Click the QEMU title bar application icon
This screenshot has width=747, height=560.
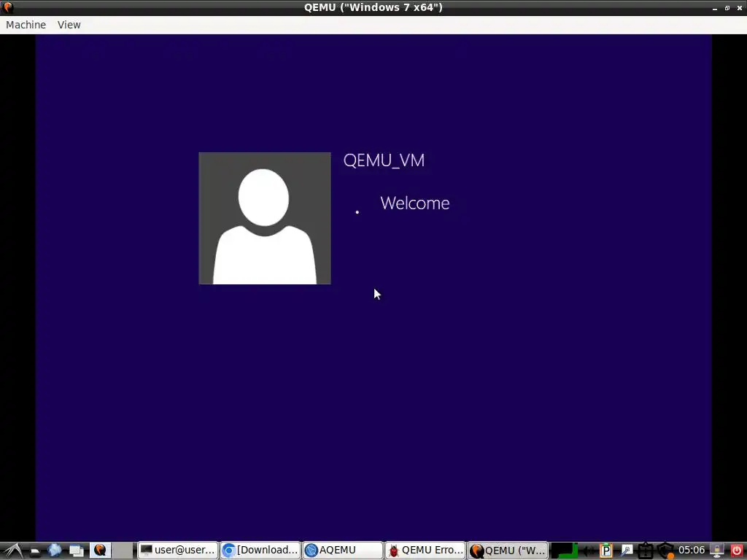click(x=8, y=7)
